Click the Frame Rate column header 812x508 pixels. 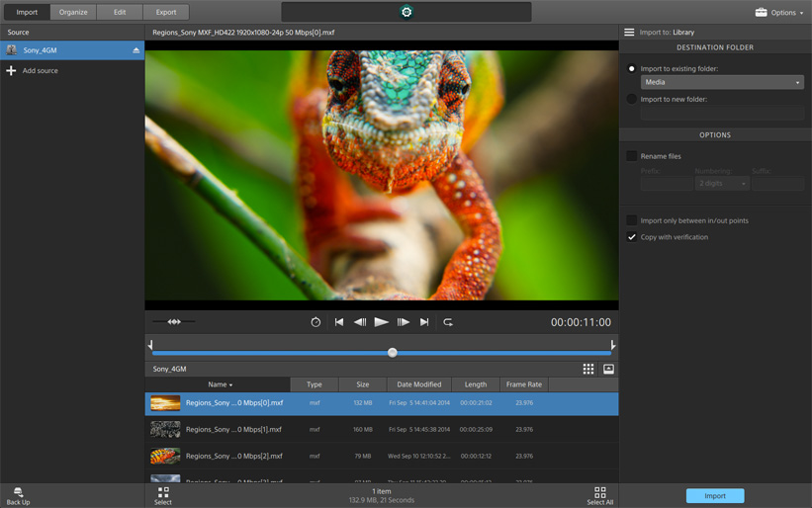(524, 384)
